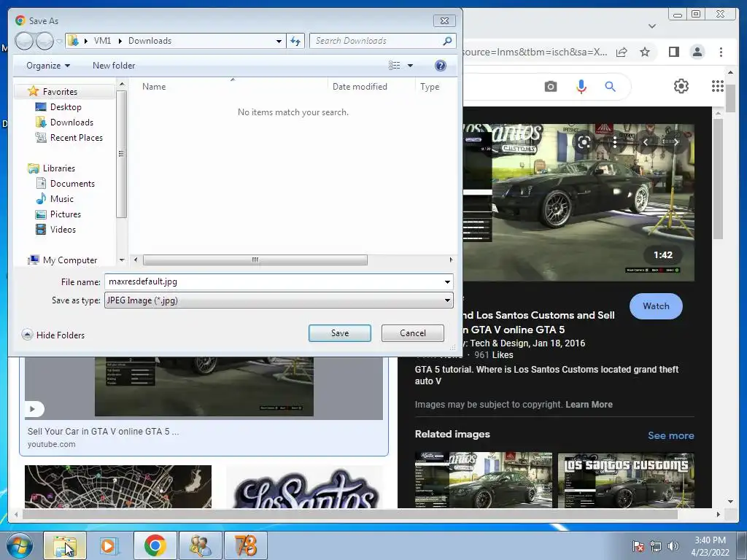The height and width of the screenshot is (560, 747).
Task: Refresh the Downloads folder location
Action: coord(296,41)
